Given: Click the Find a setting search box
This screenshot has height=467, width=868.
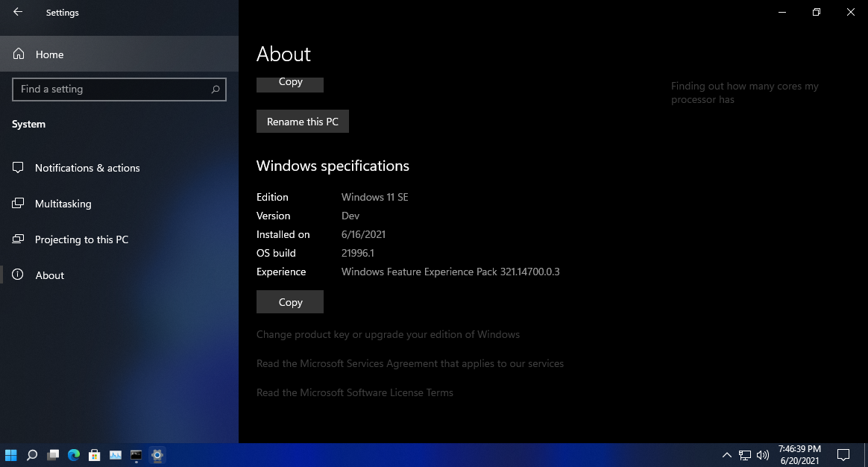Looking at the screenshot, I should 119,90.
